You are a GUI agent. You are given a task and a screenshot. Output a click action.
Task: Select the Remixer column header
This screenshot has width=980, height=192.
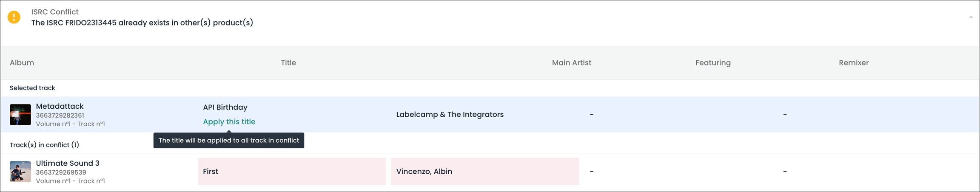tap(853, 63)
